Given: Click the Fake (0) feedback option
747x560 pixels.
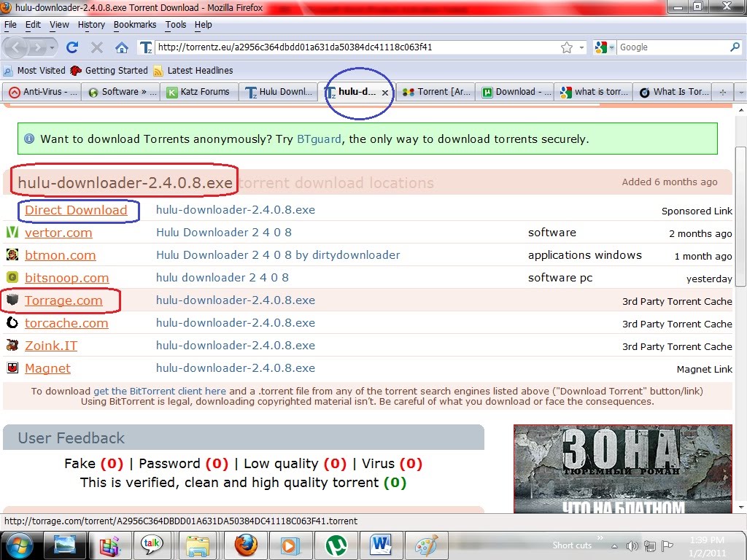Looking at the screenshot, I should [94, 463].
